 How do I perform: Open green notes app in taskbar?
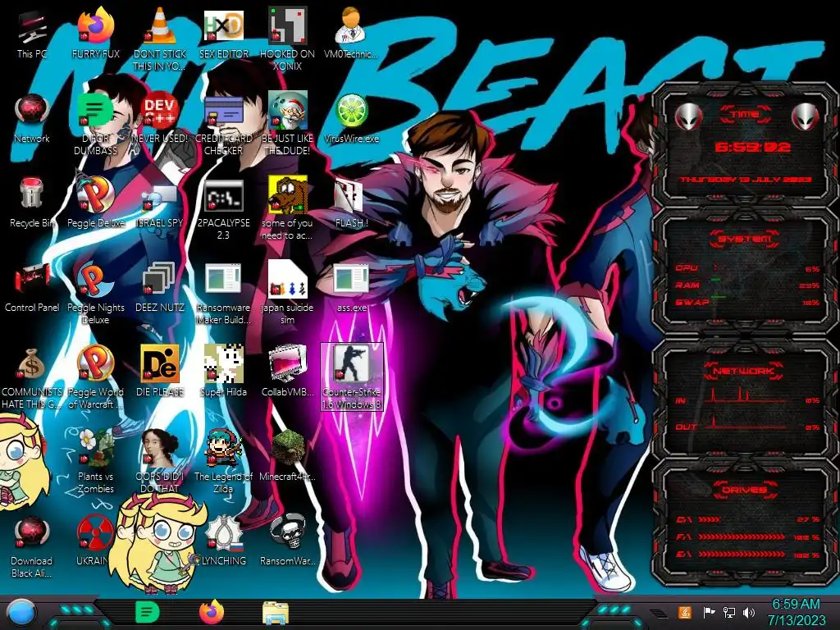coord(147,613)
